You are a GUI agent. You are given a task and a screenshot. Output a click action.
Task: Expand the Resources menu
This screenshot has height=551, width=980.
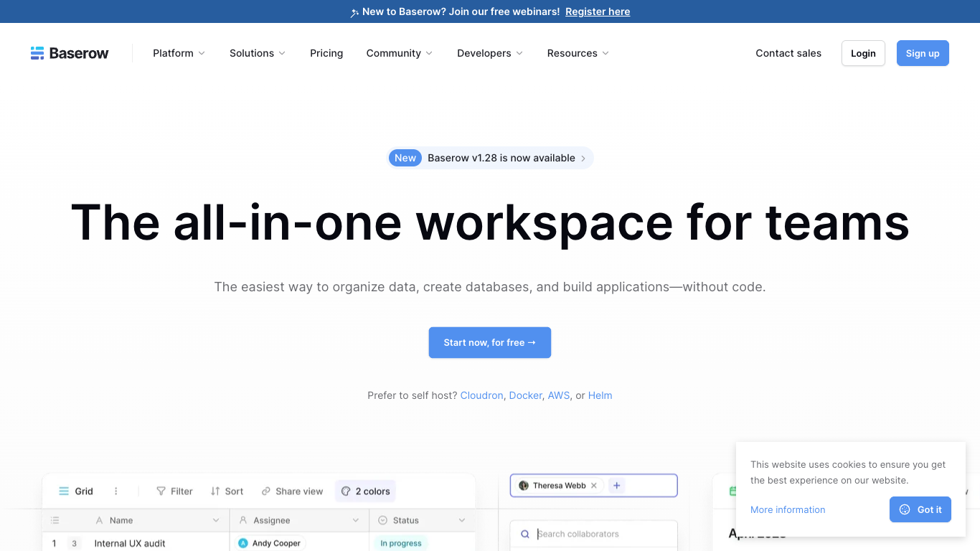[x=578, y=53]
